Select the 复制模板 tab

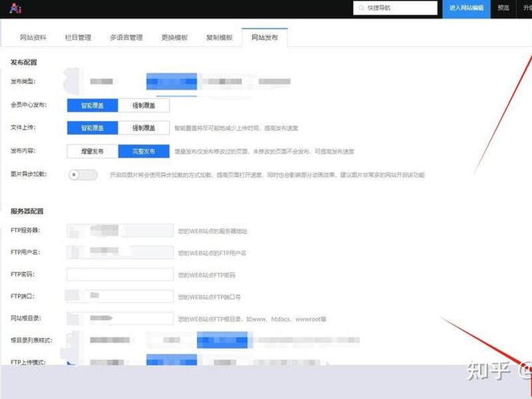click(219, 38)
